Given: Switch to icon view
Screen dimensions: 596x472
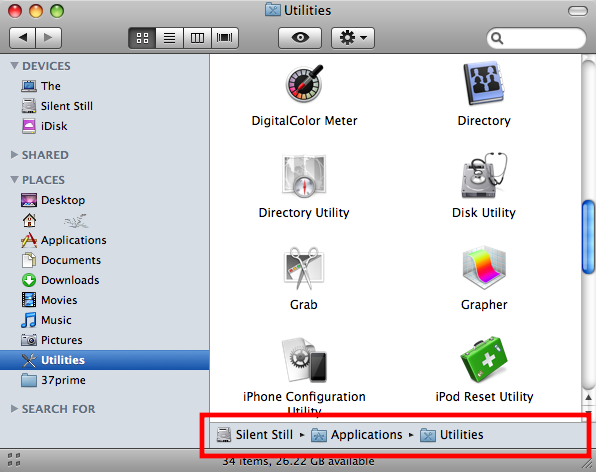Looking at the screenshot, I should (x=142, y=38).
